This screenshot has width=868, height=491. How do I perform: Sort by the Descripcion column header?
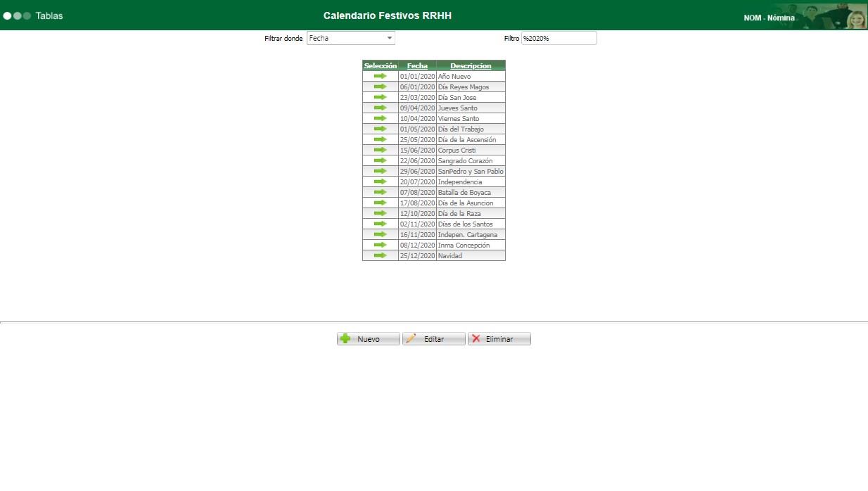[x=471, y=65]
